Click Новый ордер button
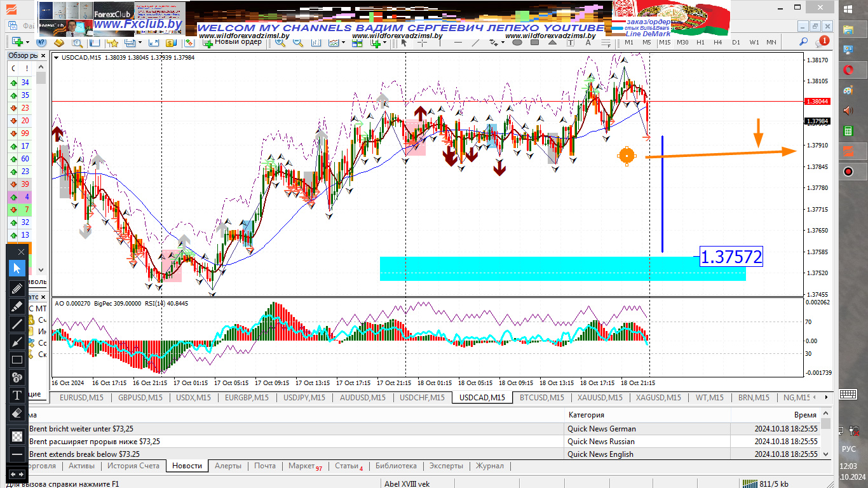The image size is (868, 488). click(x=232, y=43)
